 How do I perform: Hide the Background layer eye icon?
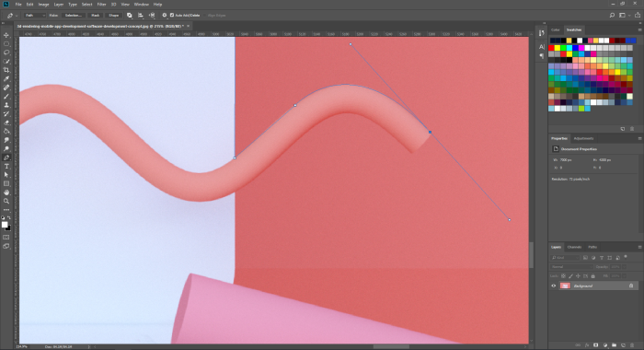point(553,286)
